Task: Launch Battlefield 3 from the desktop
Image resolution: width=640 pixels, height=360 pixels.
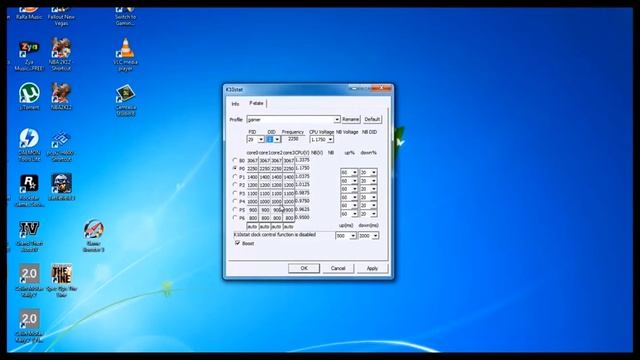Action: tap(62, 187)
